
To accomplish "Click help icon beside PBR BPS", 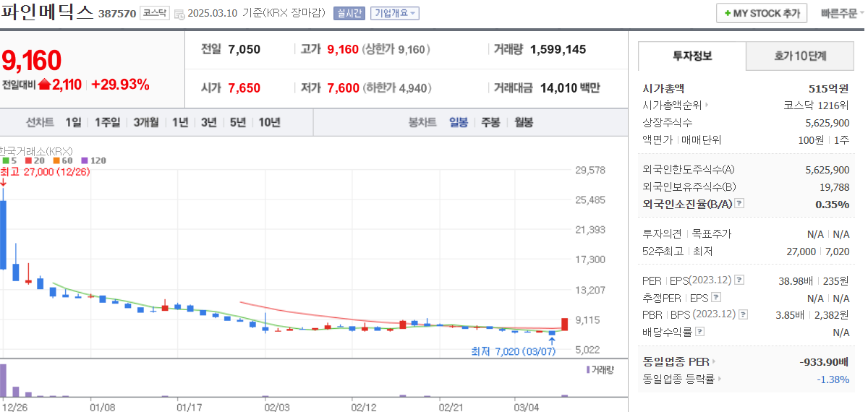I will click(743, 314).
